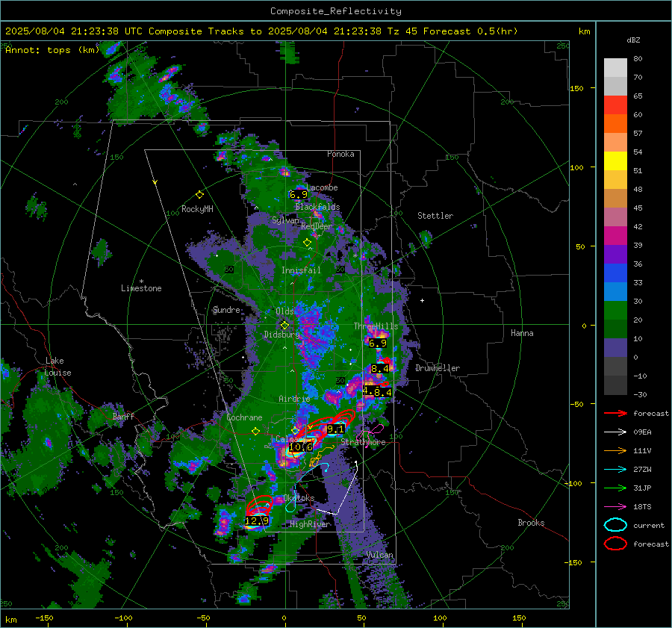Click the Lacombe city label
Viewport: 672px width, 628px height.
[322, 187]
